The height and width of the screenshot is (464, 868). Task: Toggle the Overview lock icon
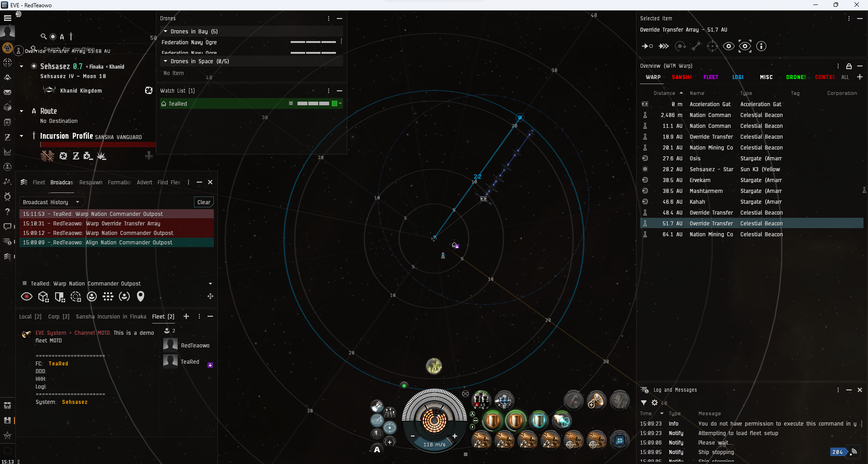point(849,66)
